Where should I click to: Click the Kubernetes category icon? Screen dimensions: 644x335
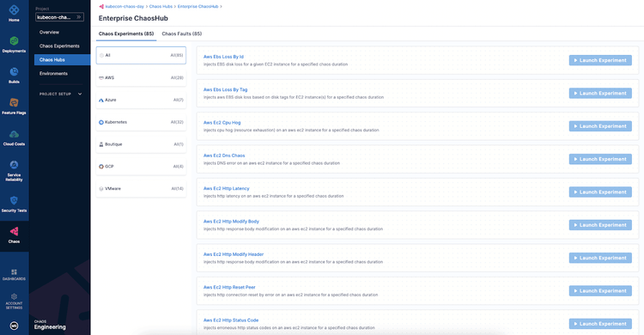pyautogui.click(x=101, y=122)
